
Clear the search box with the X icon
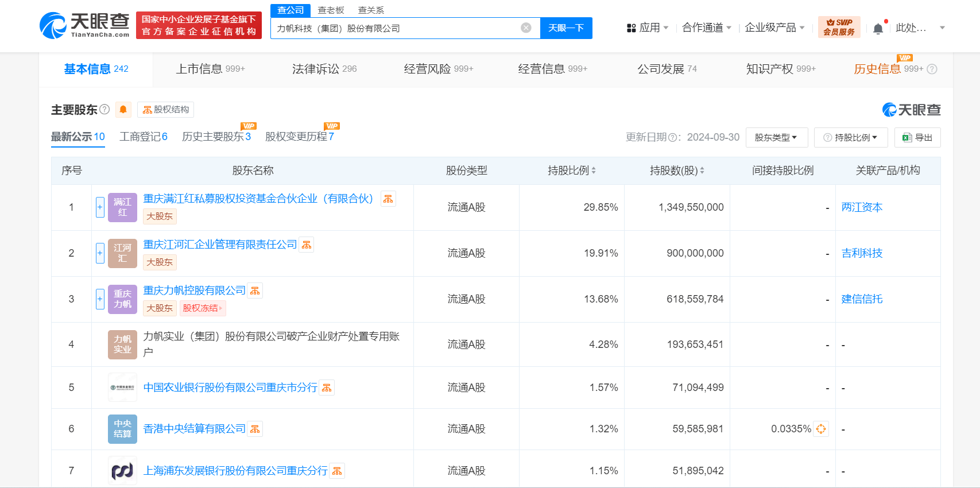(526, 28)
